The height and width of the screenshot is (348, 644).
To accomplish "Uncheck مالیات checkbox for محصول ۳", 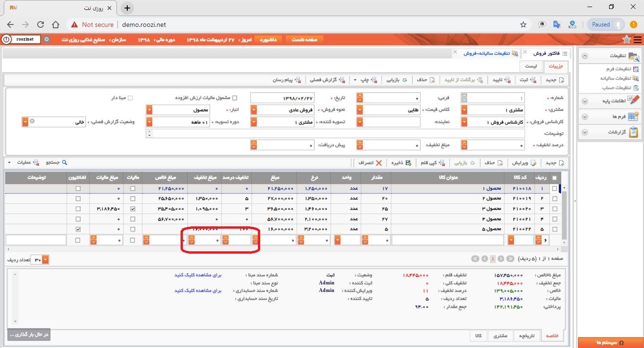I will click(132, 208).
